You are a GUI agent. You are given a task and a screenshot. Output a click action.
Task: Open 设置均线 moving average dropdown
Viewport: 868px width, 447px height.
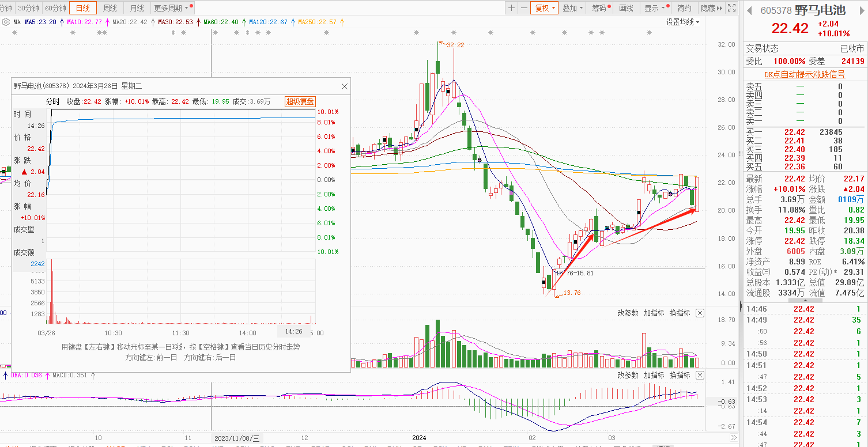click(x=682, y=22)
